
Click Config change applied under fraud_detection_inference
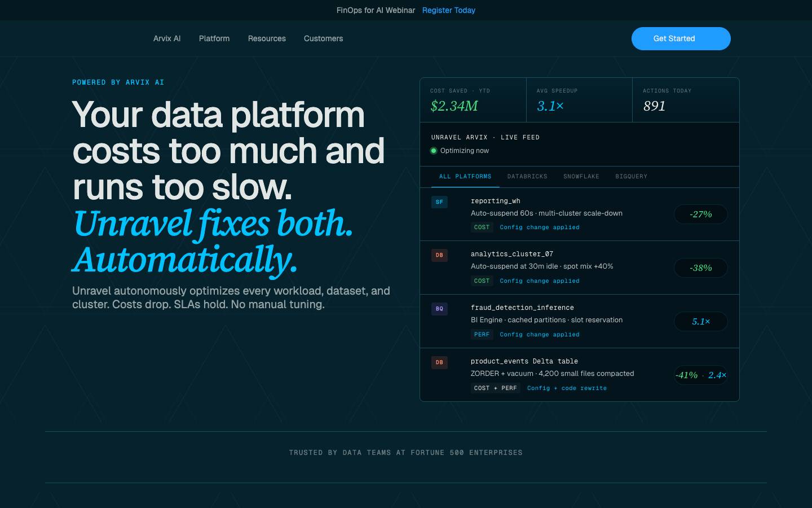pos(540,334)
